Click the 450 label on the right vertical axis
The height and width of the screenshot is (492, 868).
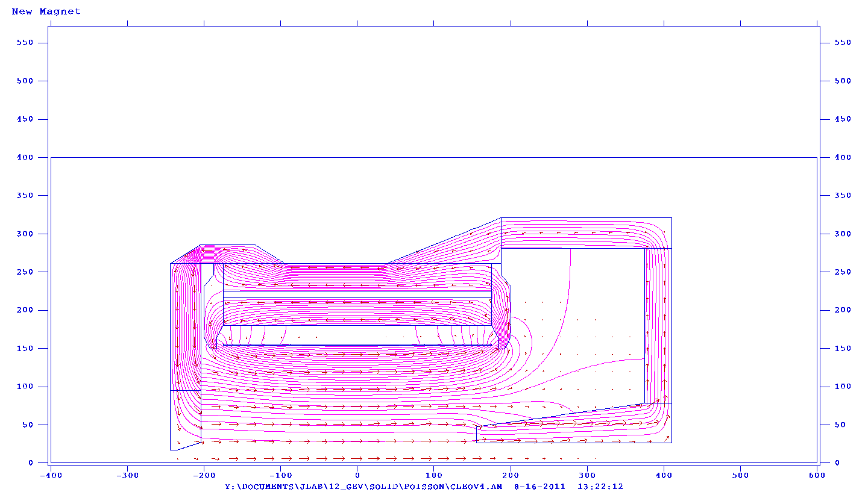click(x=843, y=119)
